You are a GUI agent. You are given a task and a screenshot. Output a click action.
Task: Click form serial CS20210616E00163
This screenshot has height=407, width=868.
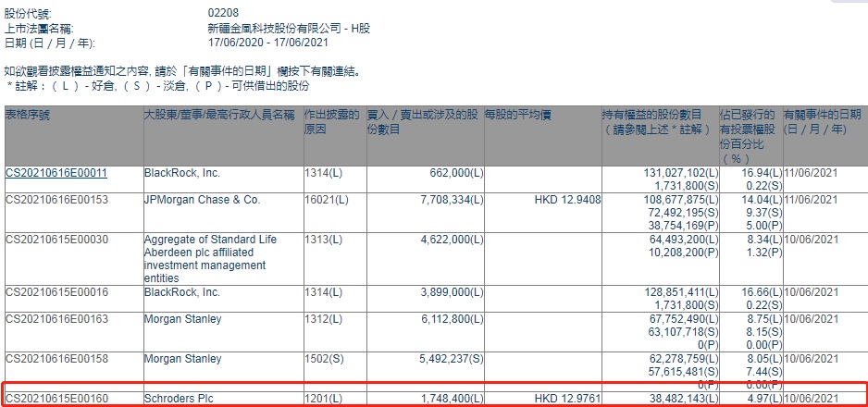[56, 319]
